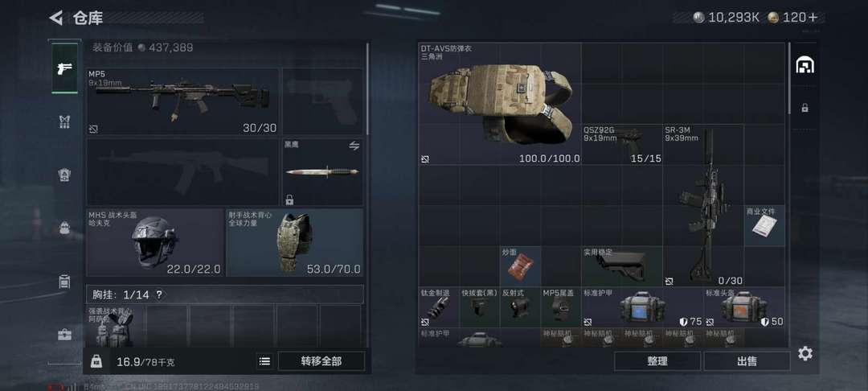
Task: Tap the locked stash tab padlock icon
Action: (805, 108)
